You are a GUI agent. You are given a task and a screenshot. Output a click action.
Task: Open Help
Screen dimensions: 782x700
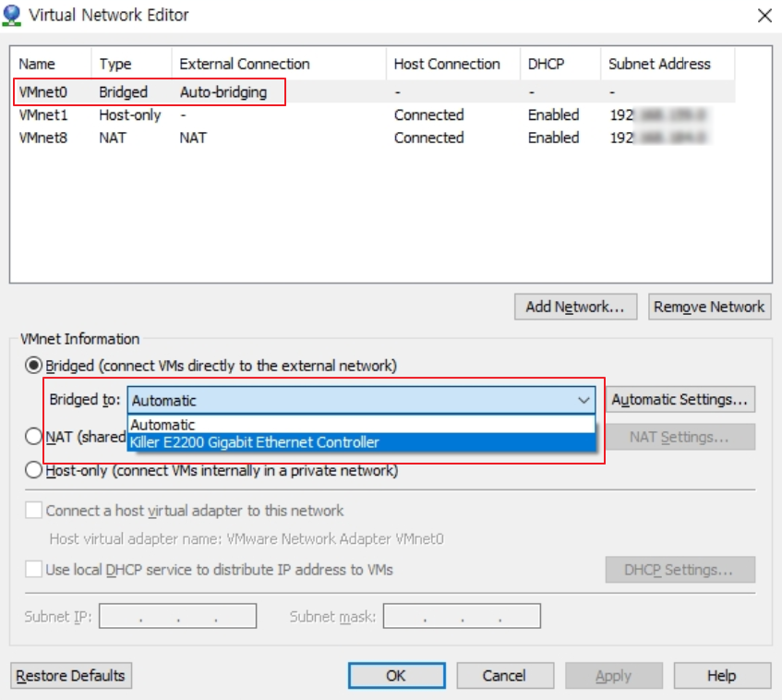click(722, 676)
